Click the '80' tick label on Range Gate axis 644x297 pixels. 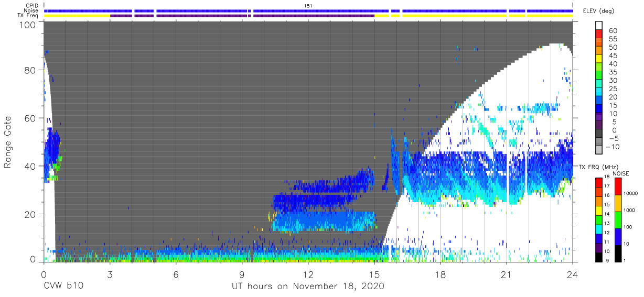coord(30,70)
